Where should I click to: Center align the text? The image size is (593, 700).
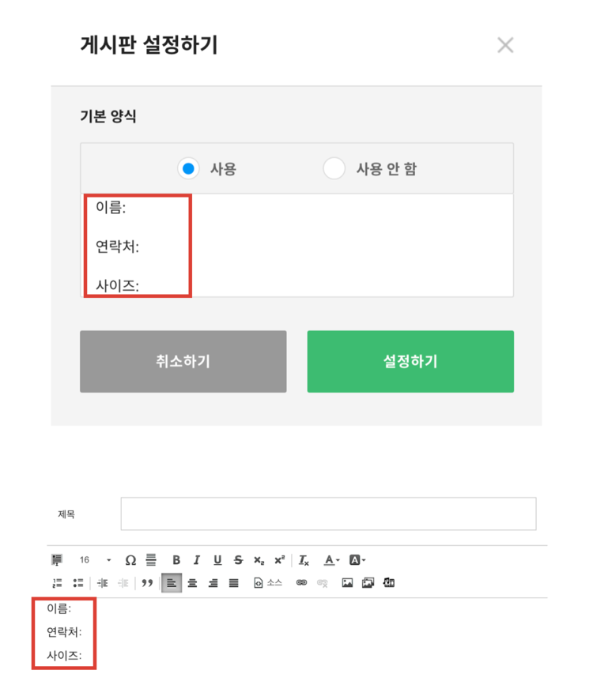coord(192,583)
